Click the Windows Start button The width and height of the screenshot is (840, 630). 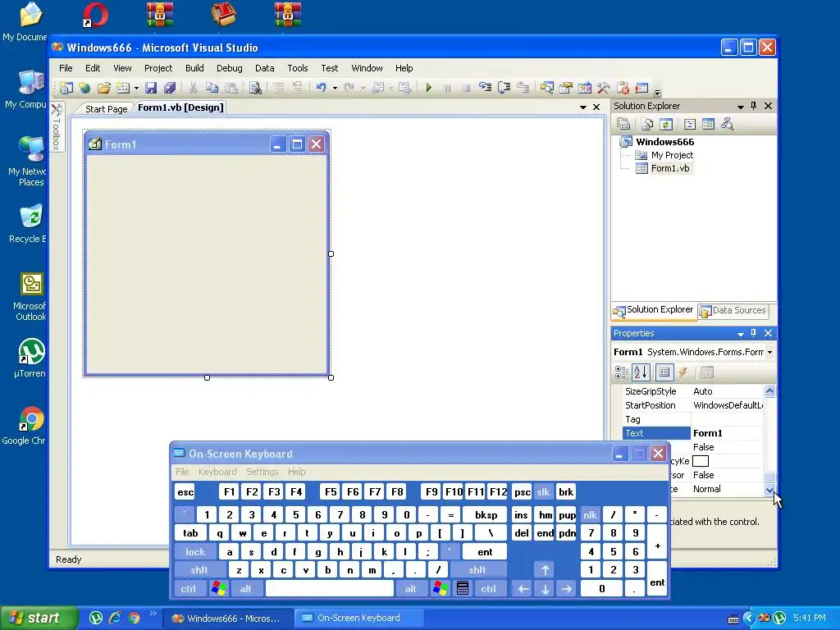pyautogui.click(x=39, y=619)
